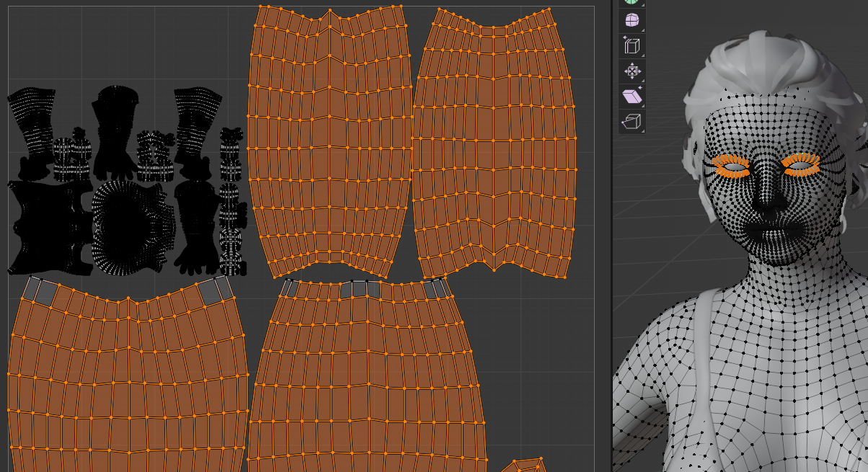Select the Smooth vertices tool
Image resolution: width=868 pixels, height=472 pixels.
tap(632, 19)
